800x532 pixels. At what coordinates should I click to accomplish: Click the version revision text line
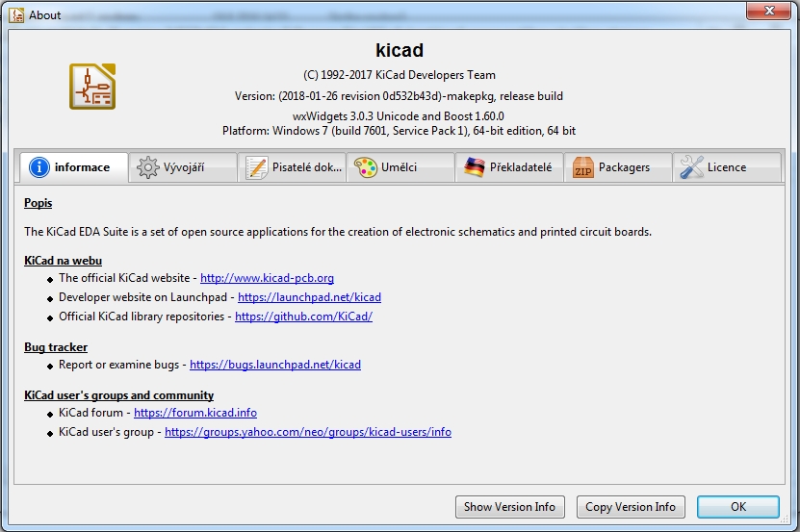pos(399,96)
